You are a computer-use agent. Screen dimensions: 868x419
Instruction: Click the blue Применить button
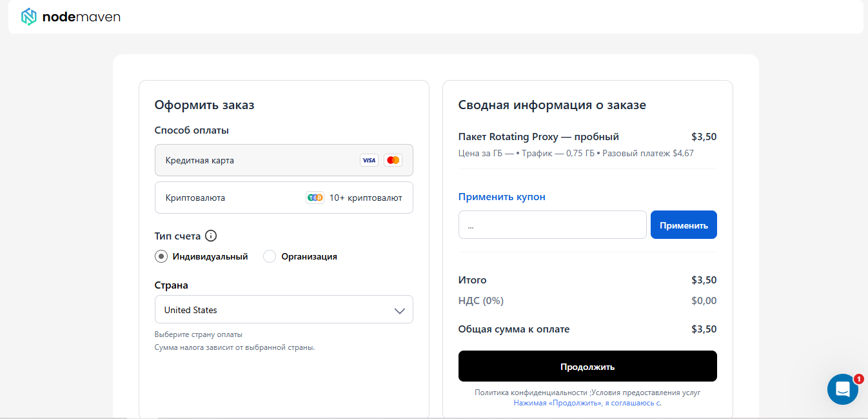684,225
